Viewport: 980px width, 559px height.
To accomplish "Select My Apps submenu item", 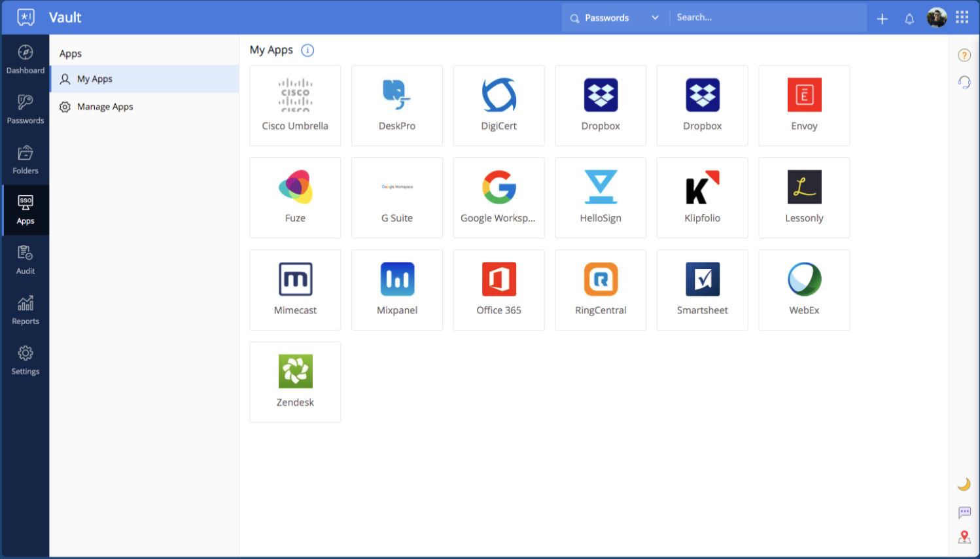I will (145, 79).
